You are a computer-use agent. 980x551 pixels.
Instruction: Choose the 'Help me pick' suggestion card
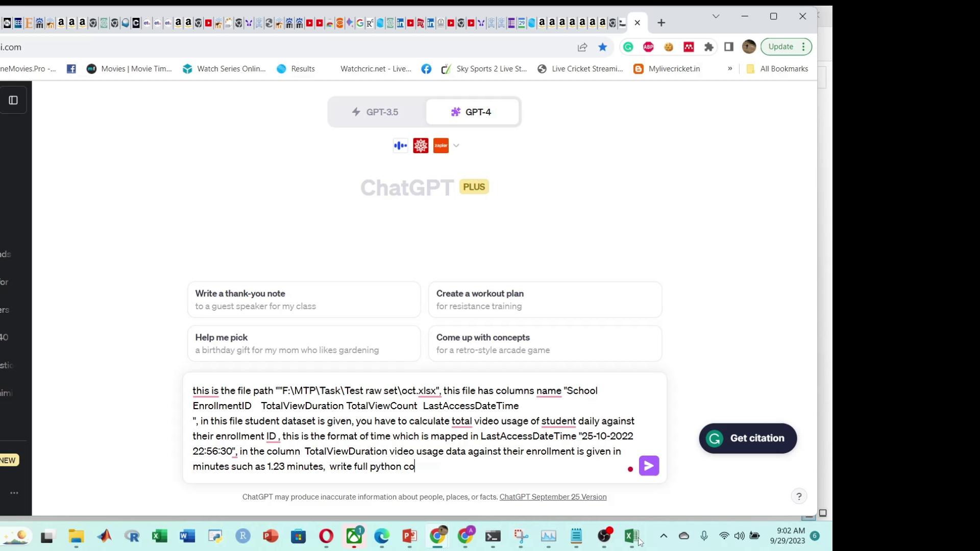(304, 344)
